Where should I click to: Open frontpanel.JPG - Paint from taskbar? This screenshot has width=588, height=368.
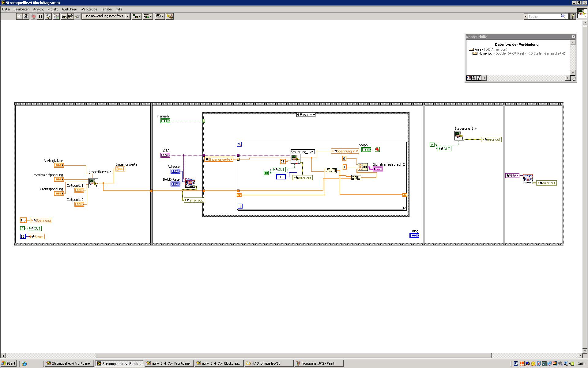point(318,363)
